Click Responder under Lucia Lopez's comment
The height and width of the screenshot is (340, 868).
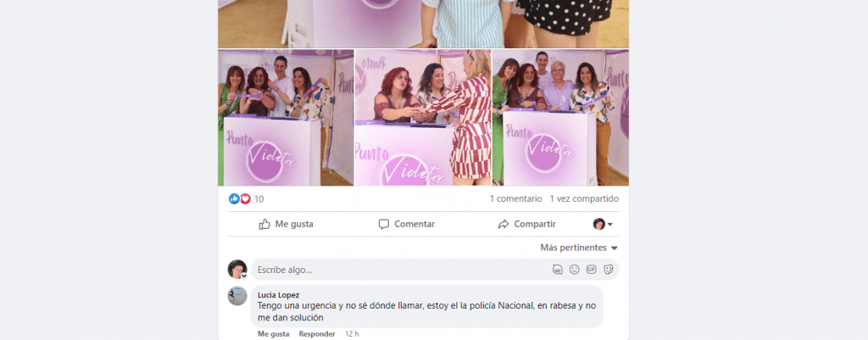click(x=317, y=334)
